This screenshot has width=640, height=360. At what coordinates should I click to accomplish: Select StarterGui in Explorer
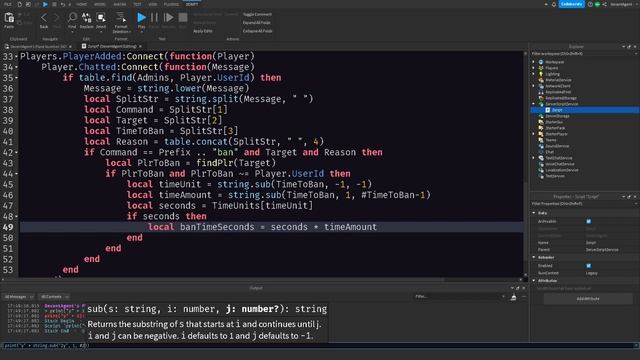(554, 122)
